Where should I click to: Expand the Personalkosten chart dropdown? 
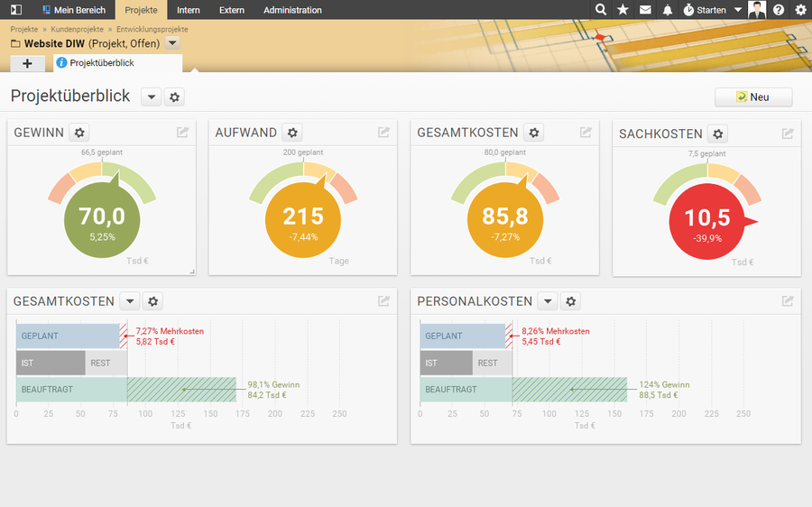click(x=547, y=301)
